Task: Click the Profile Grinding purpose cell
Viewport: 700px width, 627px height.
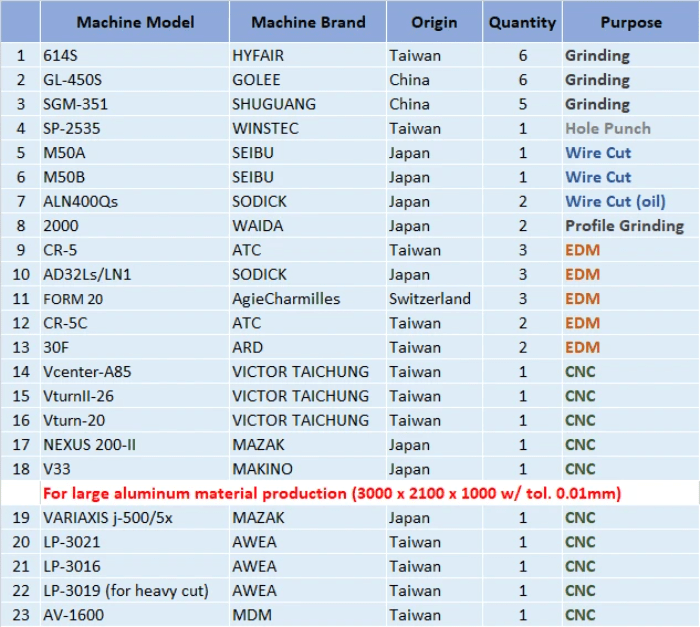Action: pos(630,226)
